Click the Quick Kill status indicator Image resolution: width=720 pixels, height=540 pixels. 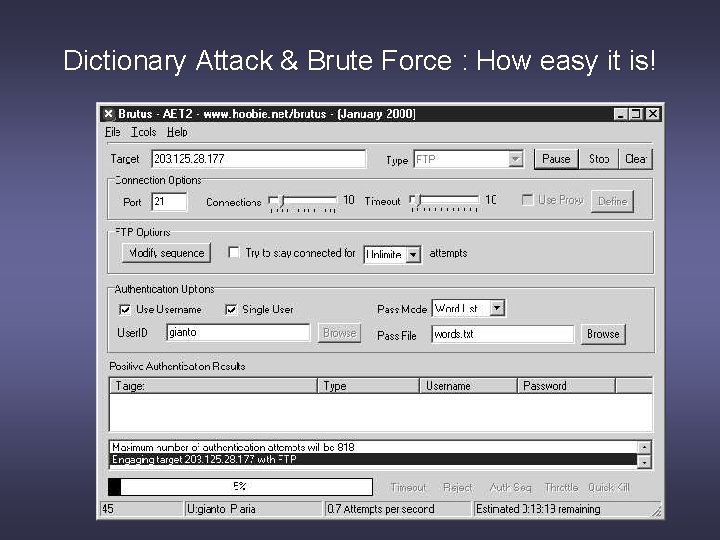[x=609, y=487]
